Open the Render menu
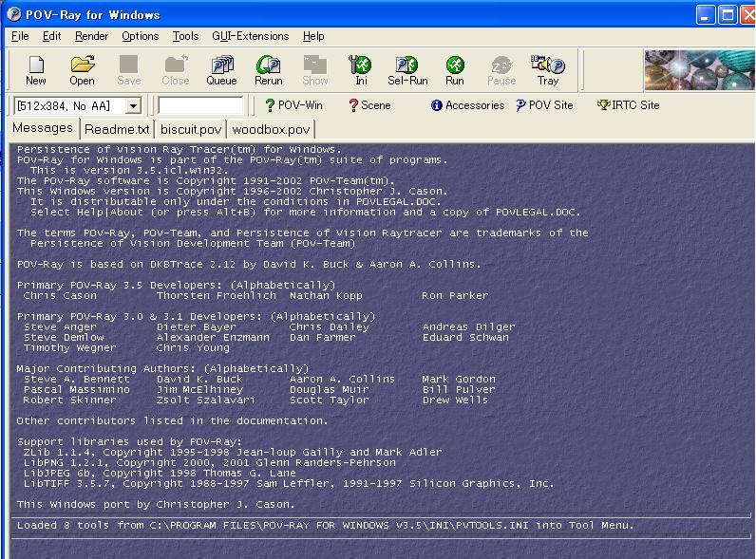 pos(91,36)
